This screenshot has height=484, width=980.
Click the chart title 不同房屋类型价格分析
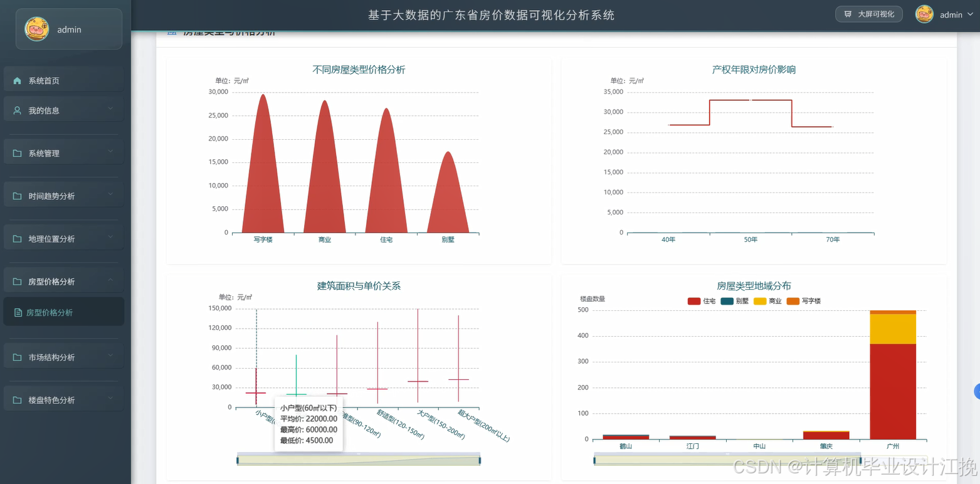pos(359,70)
